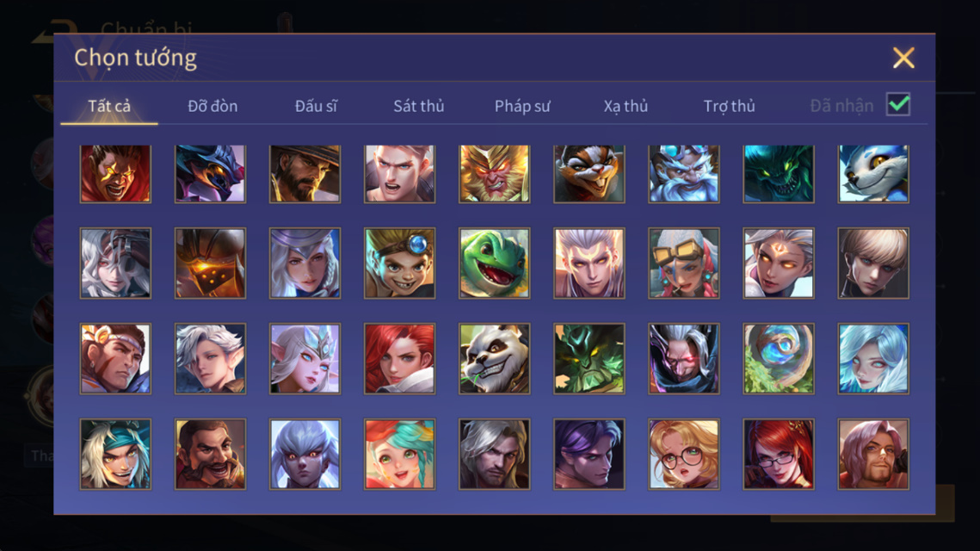Switch to the Pháp sư tab

point(522,106)
